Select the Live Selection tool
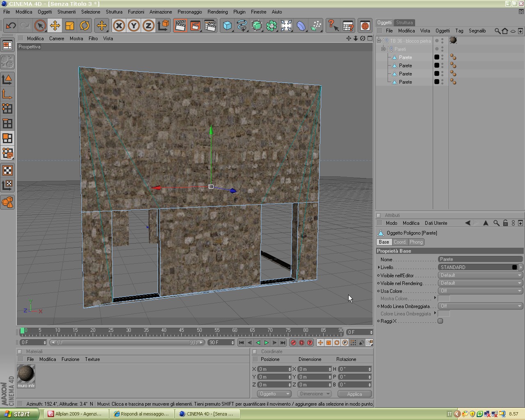 tap(40, 26)
